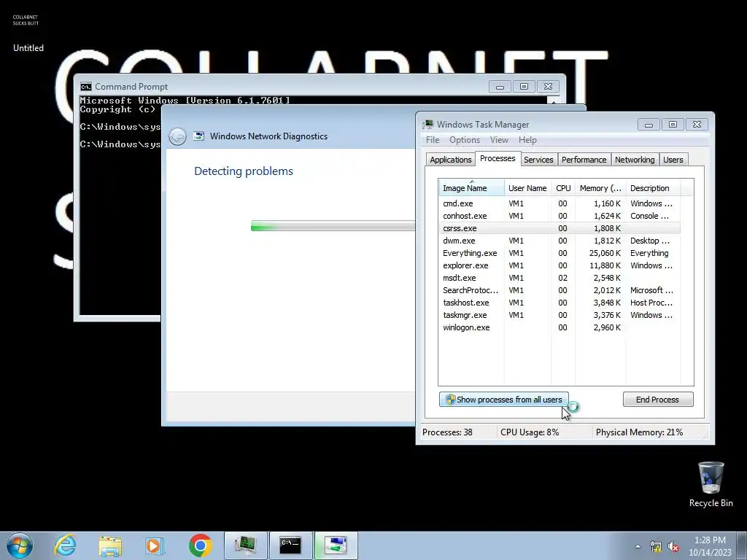Open the Help menu in Task Manager
Screen dimensions: 747x560
point(527,140)
